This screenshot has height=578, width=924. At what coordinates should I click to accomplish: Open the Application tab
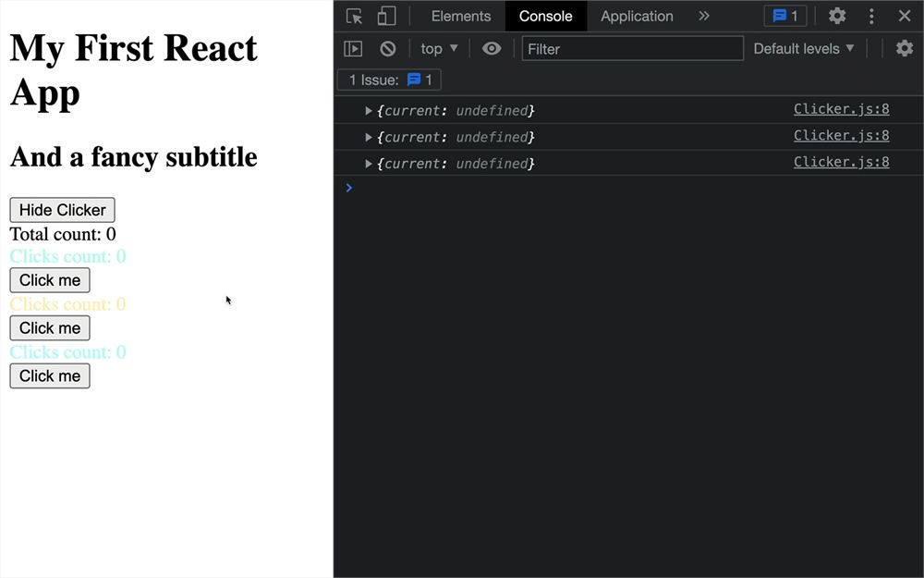click(637, 16)
